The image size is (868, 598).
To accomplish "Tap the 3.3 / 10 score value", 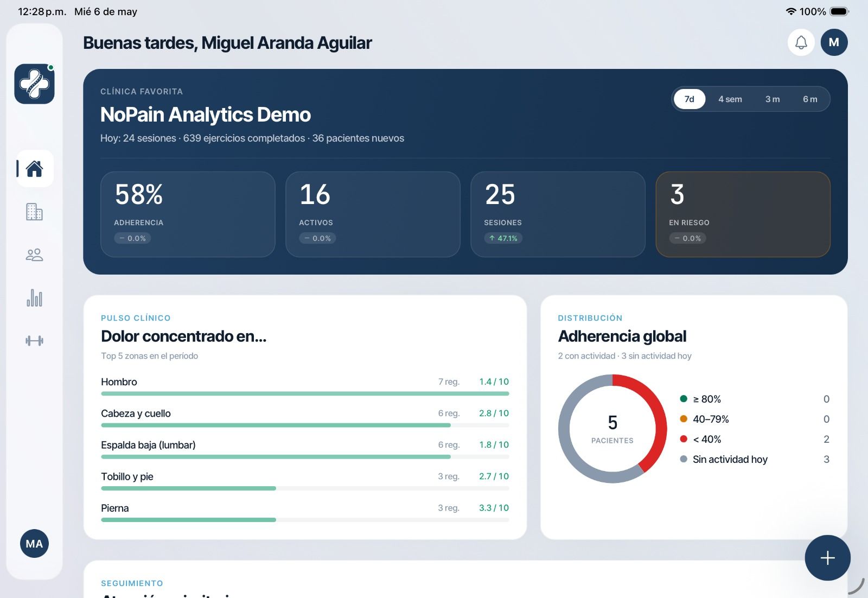I will tap(494, 508).
